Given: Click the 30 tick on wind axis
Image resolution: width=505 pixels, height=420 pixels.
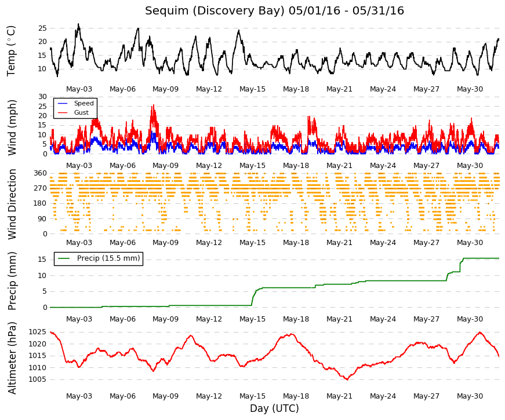Looking at the screenshot, I should [42, 97].
